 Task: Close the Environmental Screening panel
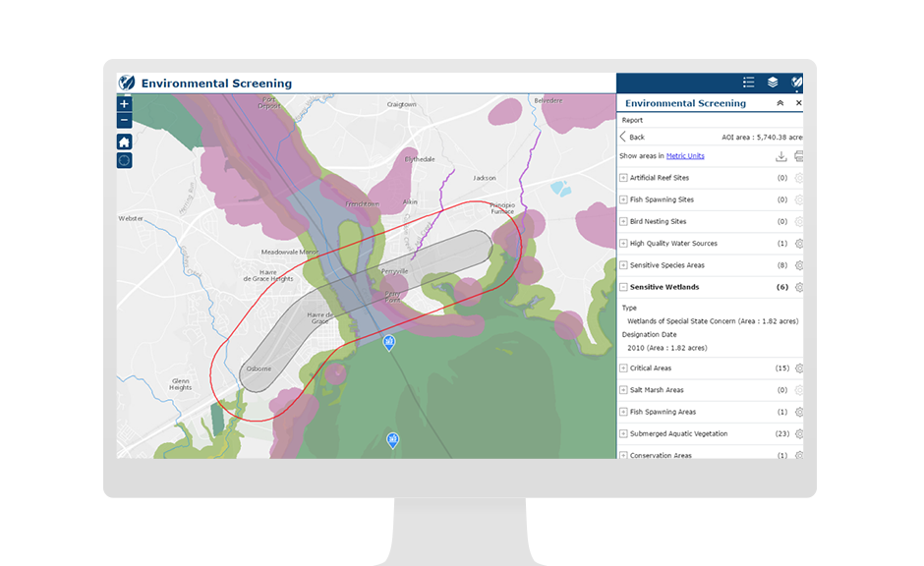click(x=798, y=103)
